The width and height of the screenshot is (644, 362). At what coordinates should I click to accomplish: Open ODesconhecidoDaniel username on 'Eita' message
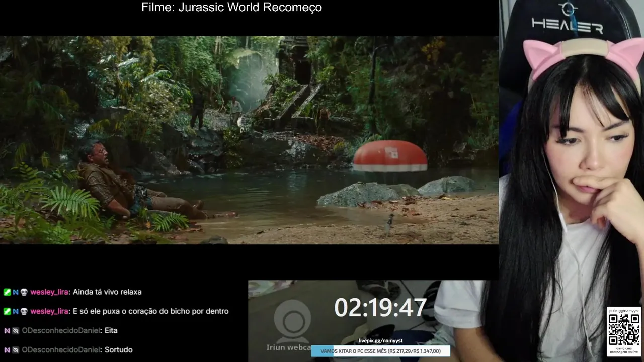[x=61, y=330]
